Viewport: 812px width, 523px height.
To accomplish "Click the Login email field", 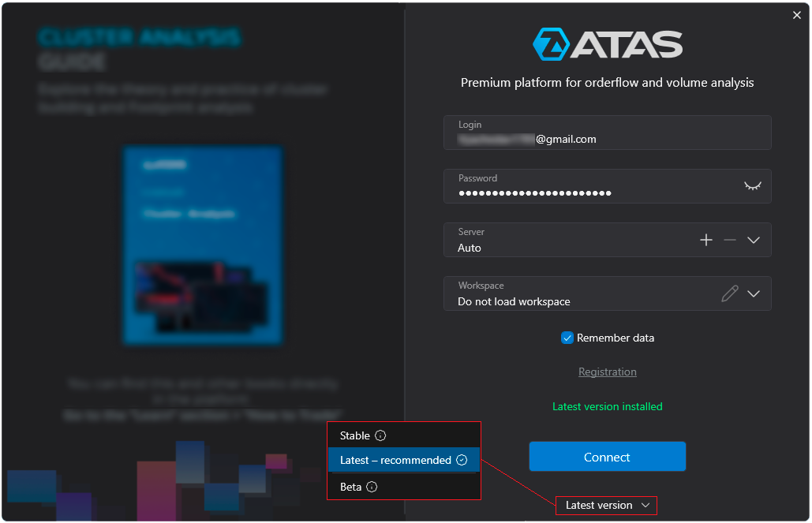I will point(607,139).
